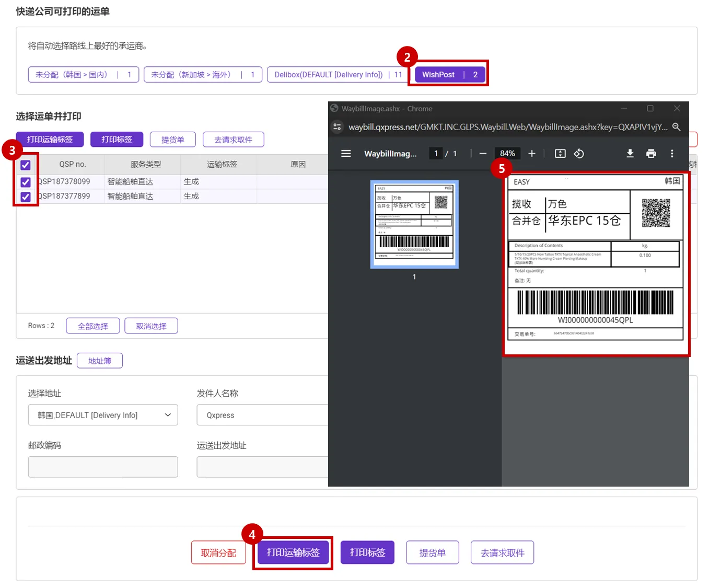Viewport: 721px width, 588px height.
Task: Click the zoom out minus icon
Action: [x=483, y=154]
